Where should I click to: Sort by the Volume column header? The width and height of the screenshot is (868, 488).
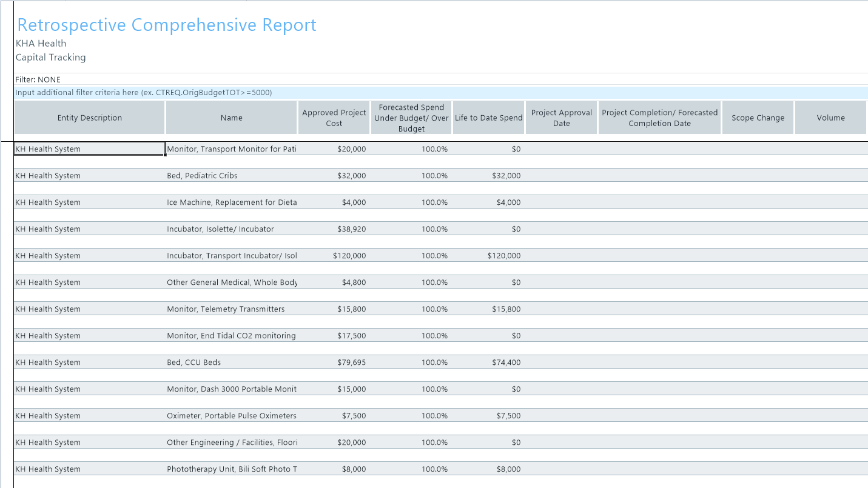click(x=830, y=117)
